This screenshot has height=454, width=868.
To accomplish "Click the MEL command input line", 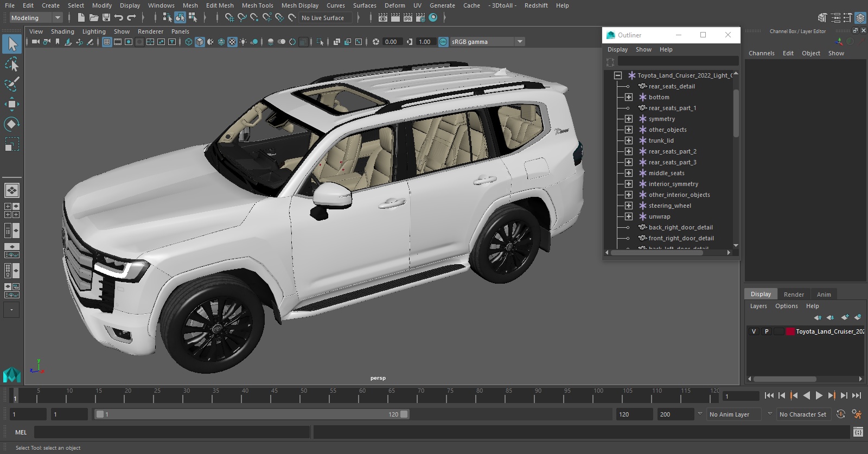I will 172,432.
